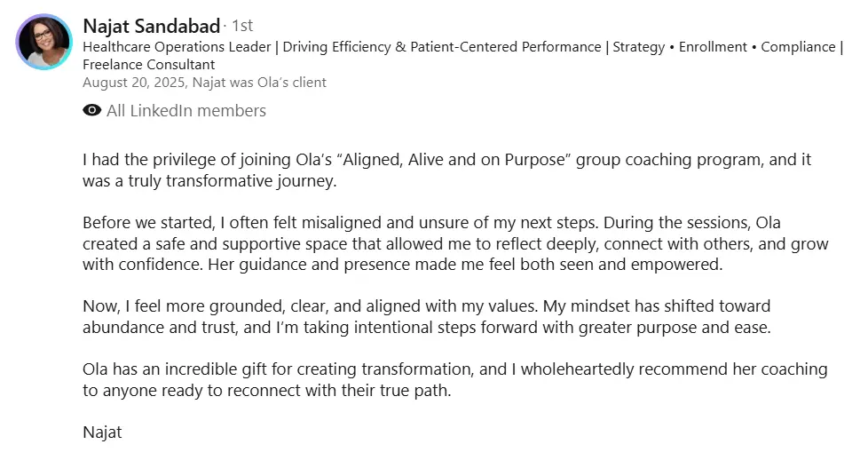Image resolution: width=868 pixels, height=460 pixels.
Task: Click the closing Najat signature
Action: (102, 432)
